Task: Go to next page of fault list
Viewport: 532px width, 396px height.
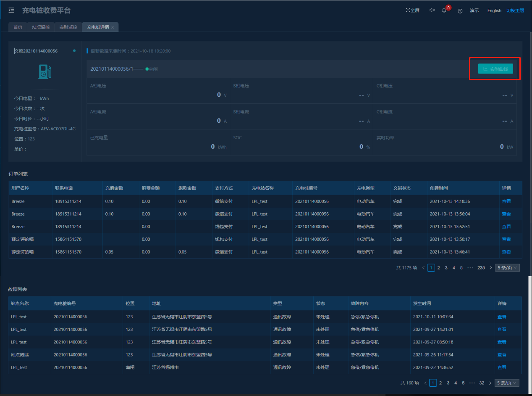Action: click(x=490, y=383)
